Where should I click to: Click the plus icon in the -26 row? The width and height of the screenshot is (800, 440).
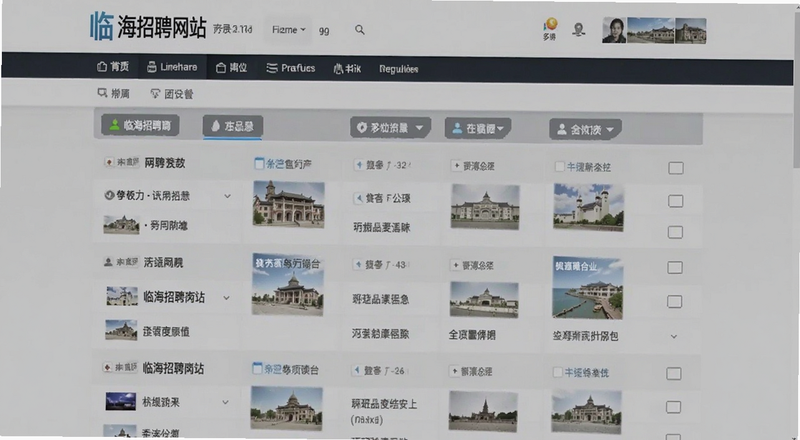pyautogui.click(x=454, y=371)
